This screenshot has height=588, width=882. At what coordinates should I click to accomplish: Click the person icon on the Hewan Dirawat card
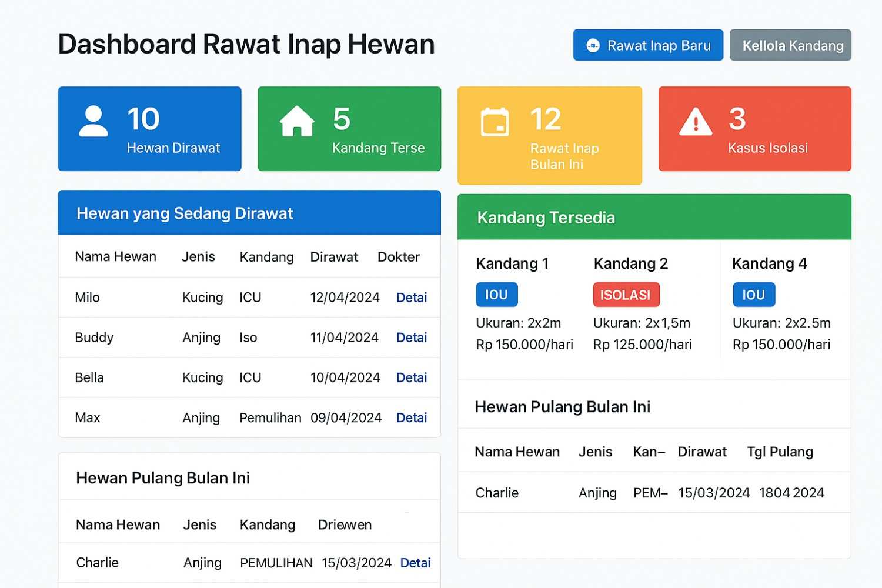93,121
